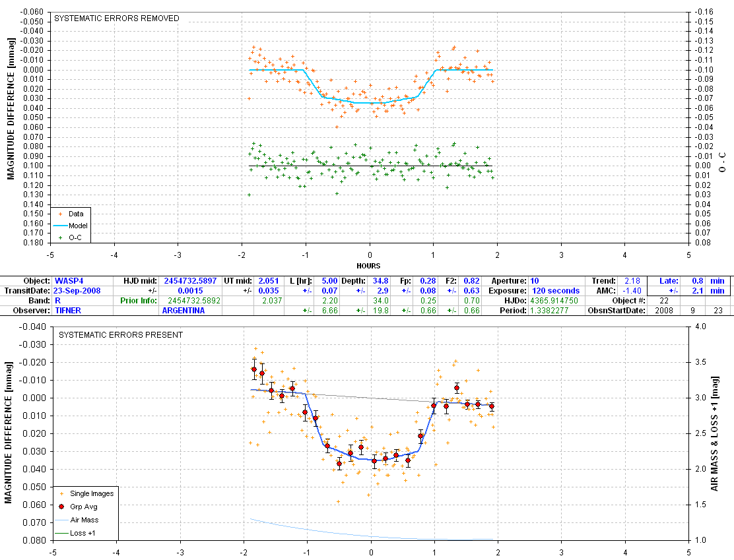Click the Object # value 22
The image size is (734, 560).
(664, 301)
